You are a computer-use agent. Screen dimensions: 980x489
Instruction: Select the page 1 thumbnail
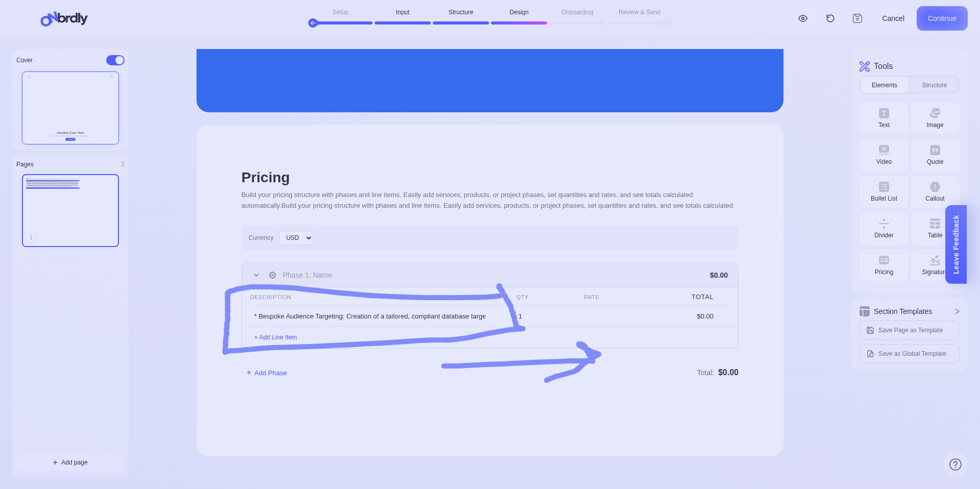(70, 210)
